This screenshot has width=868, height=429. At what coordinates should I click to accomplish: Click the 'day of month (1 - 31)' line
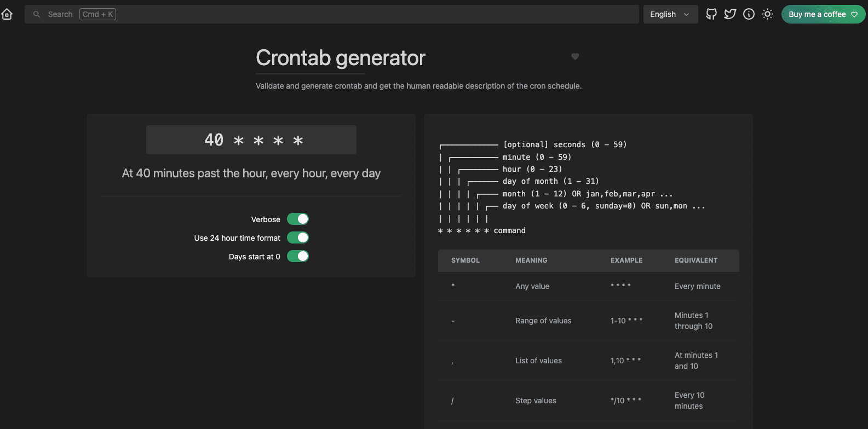[x=551, y=181]
